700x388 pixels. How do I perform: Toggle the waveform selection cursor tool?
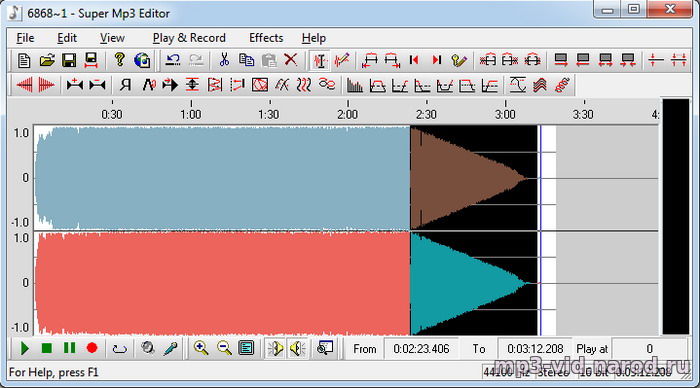pos(320,60)
